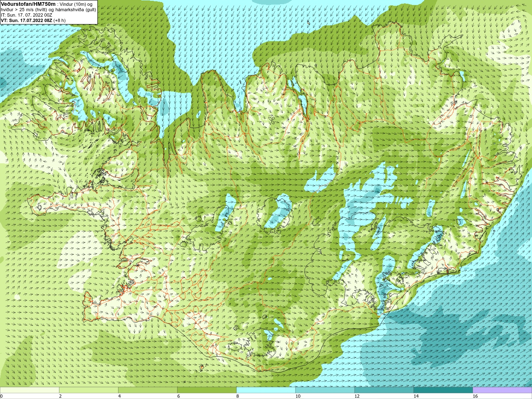Click the 10–12 m/s cyan legend swatch

[x=325, y=390]
